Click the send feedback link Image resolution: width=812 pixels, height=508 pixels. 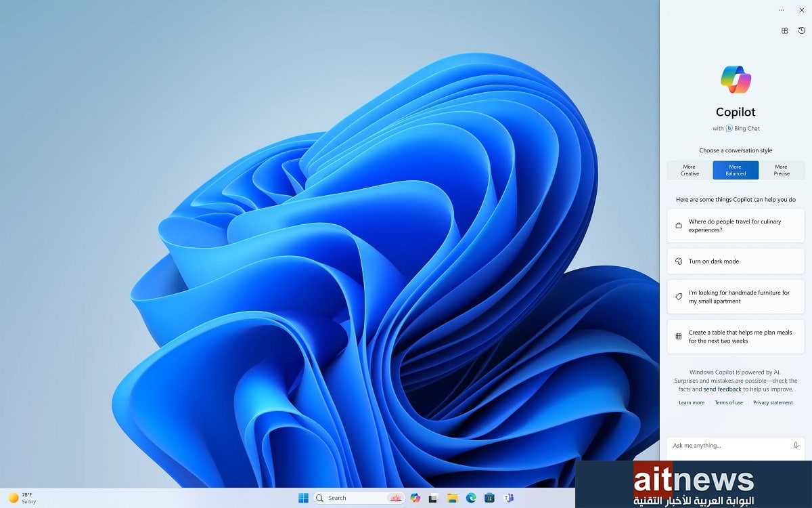[x=723, y=389]
